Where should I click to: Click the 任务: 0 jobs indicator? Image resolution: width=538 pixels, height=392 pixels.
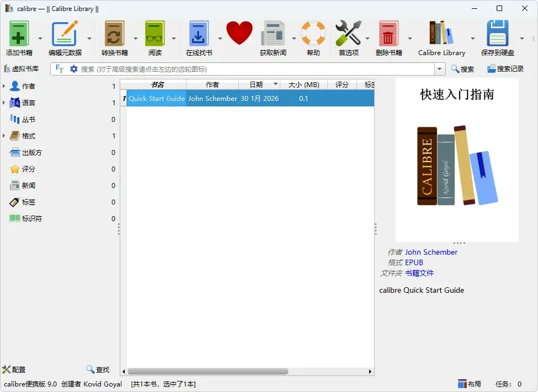509,384
